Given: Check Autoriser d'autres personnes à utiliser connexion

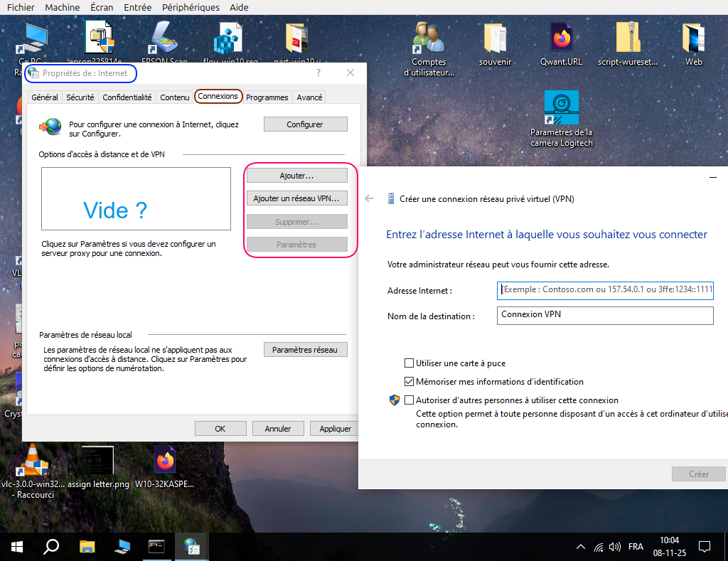Looking at the screenshot, I should [409, 400].
